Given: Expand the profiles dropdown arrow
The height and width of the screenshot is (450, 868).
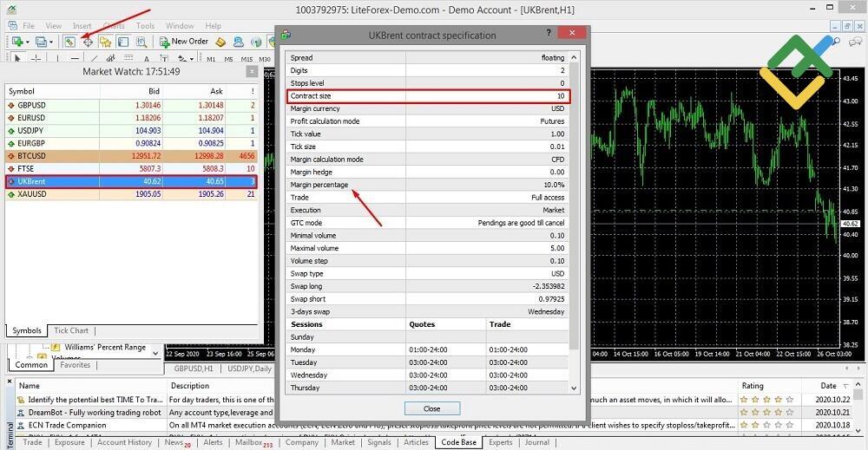Looking at the screenshot, I should [x=52, y=42].
